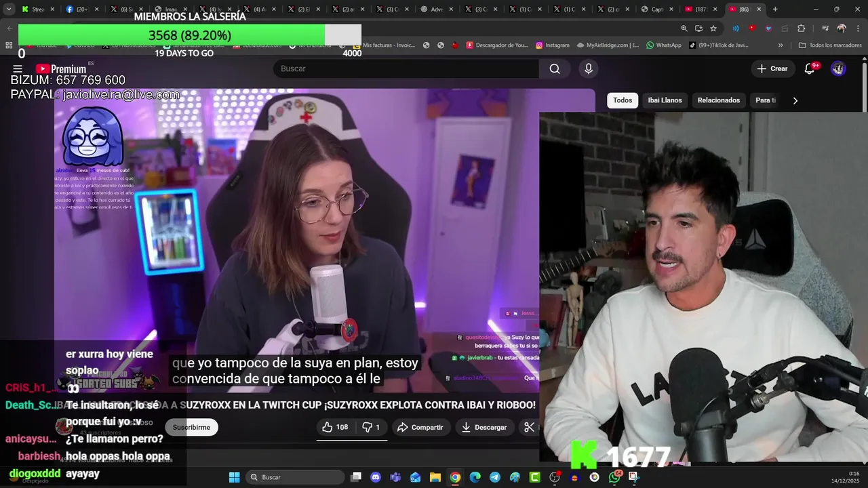Open the YouTube account avatar menu
This screenshot has height=488, width=868.
(x=838, y=68)
